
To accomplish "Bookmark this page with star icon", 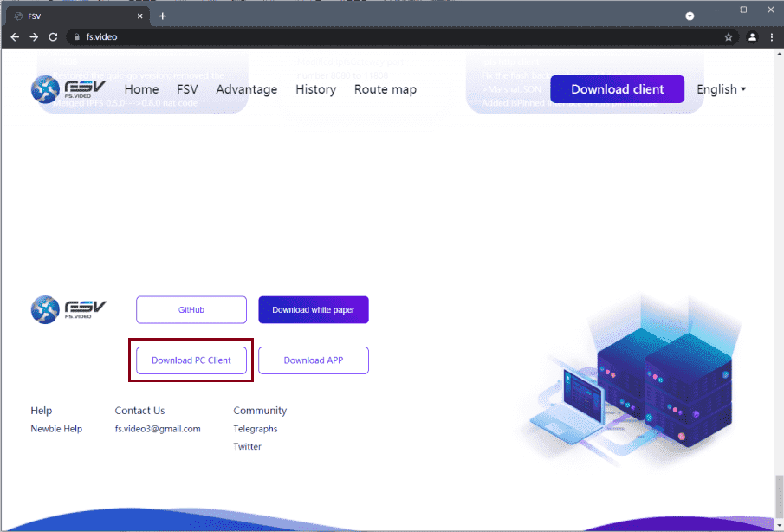I will [729, 37].
